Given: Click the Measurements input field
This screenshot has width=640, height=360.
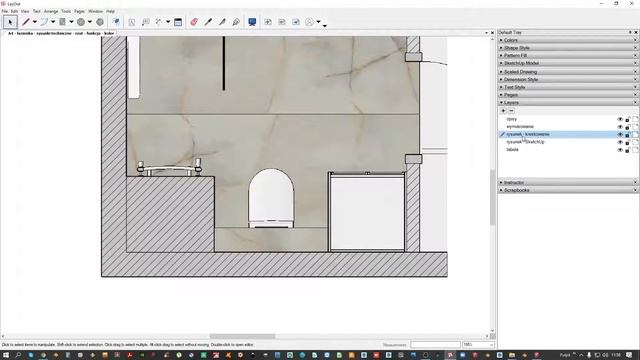Looking at the screenshot, I should coord(435,345).
